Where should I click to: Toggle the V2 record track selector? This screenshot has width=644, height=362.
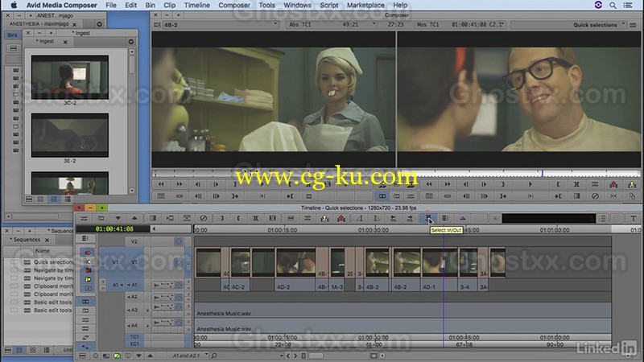coord(134,241)
